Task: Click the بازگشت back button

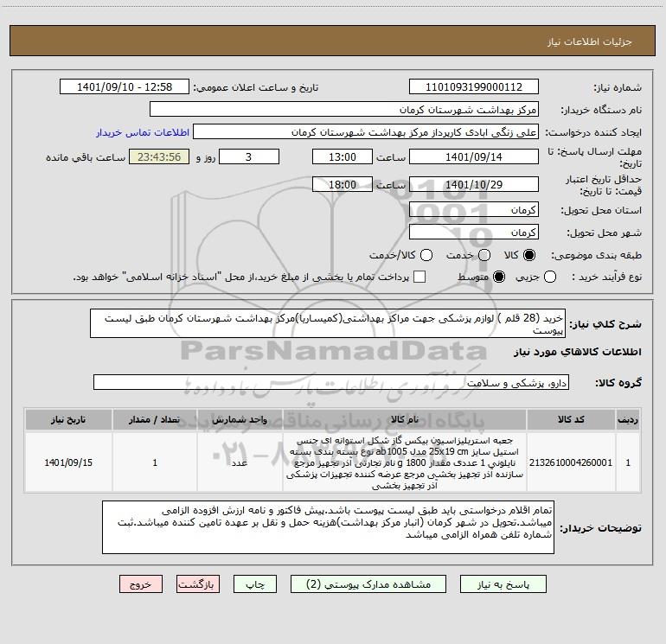Action: click(x=198, y=584)
